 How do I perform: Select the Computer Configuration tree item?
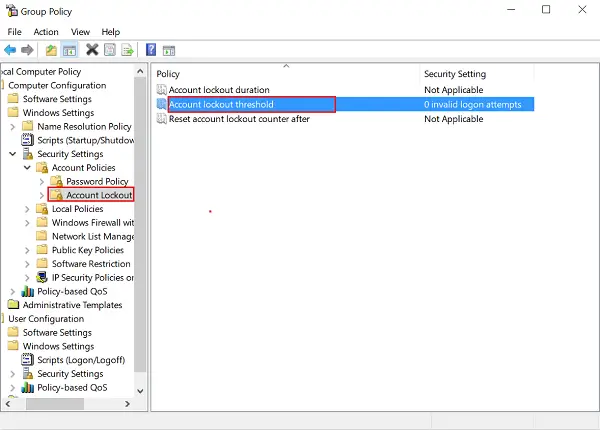[57, 85]
